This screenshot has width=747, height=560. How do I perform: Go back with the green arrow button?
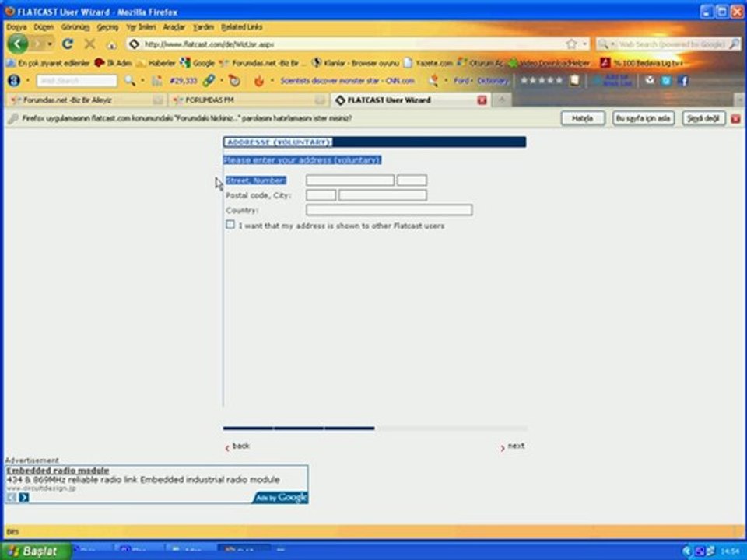(x=18, y=44)
